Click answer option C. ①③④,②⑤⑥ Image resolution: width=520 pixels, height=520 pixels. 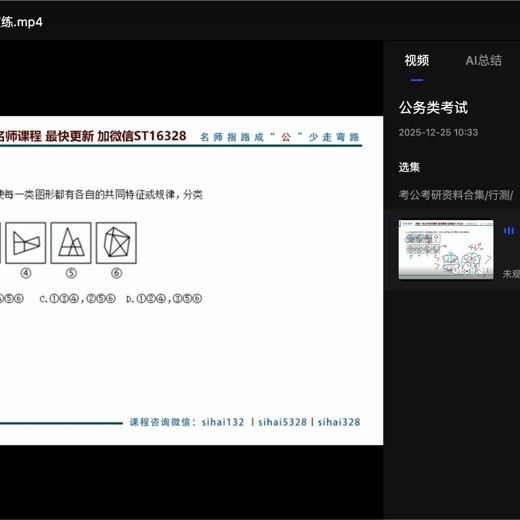click(x=77, y=299)
